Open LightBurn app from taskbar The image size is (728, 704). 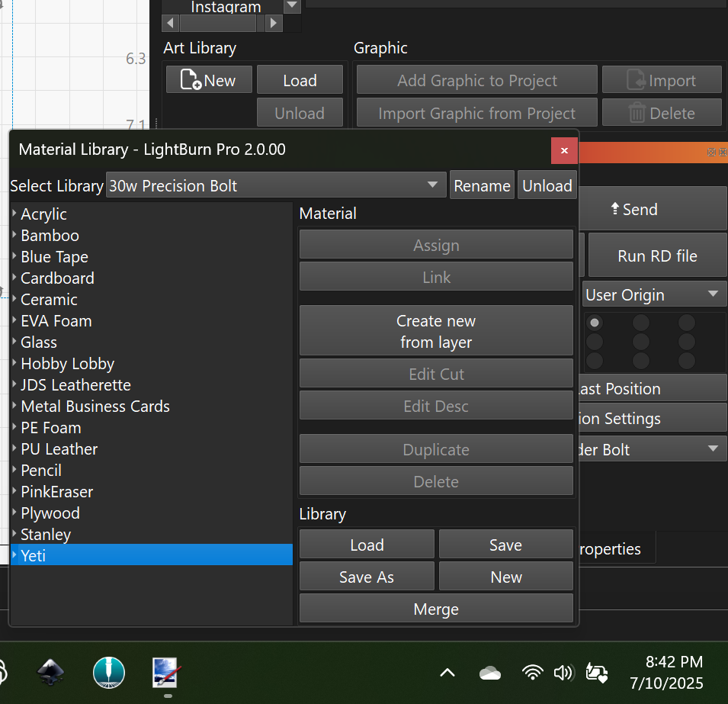(109, 673)
